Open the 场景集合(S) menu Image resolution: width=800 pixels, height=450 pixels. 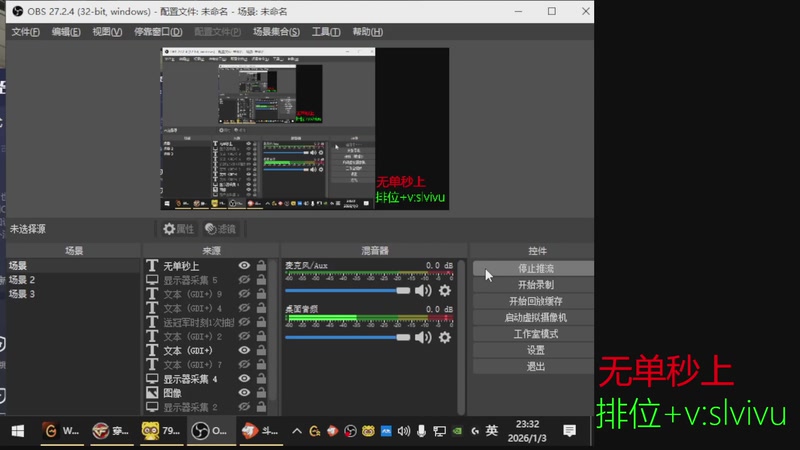(x=276, y=32)
